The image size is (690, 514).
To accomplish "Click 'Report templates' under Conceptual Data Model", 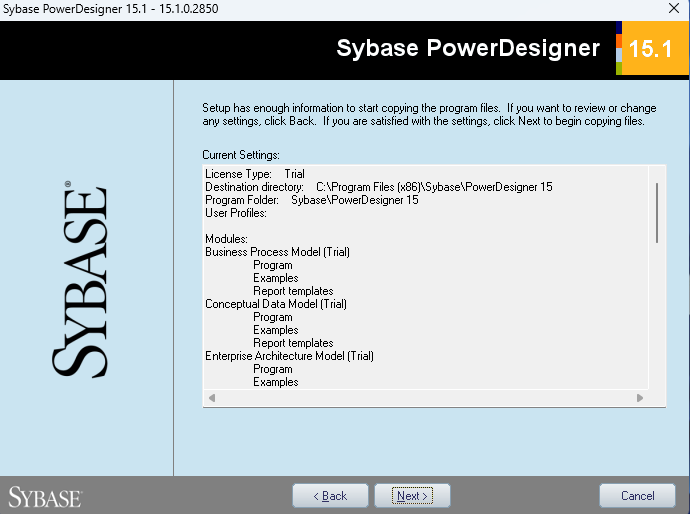I will tap(293, 343).
